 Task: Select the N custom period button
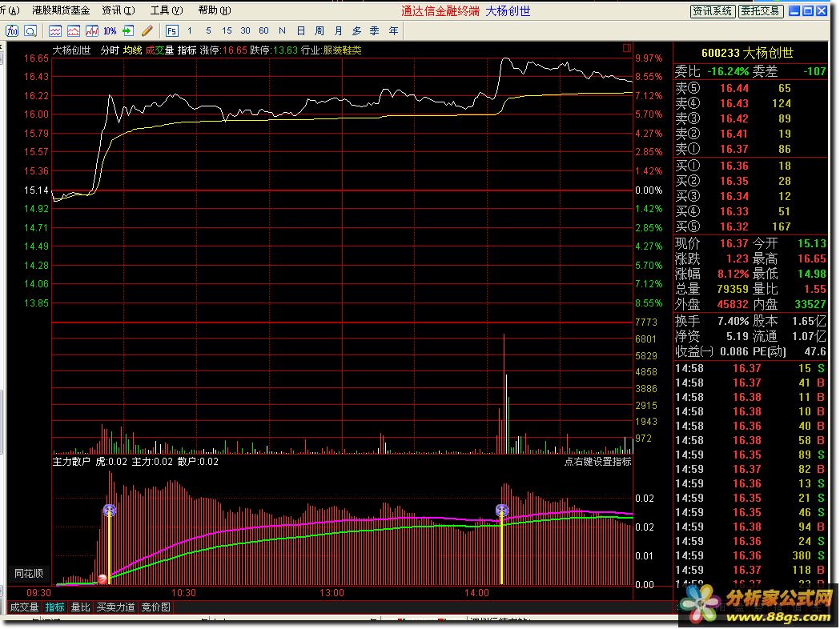point(283,31)
